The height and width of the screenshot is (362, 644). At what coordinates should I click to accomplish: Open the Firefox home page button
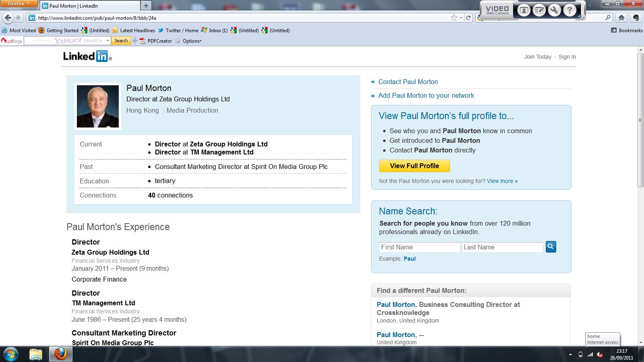click(x=621, y=18)
